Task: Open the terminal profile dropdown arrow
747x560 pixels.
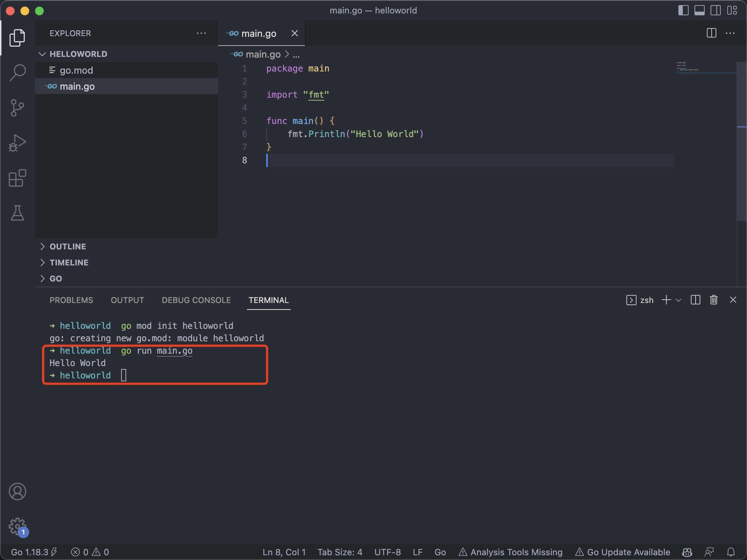Action: (678, 300)
